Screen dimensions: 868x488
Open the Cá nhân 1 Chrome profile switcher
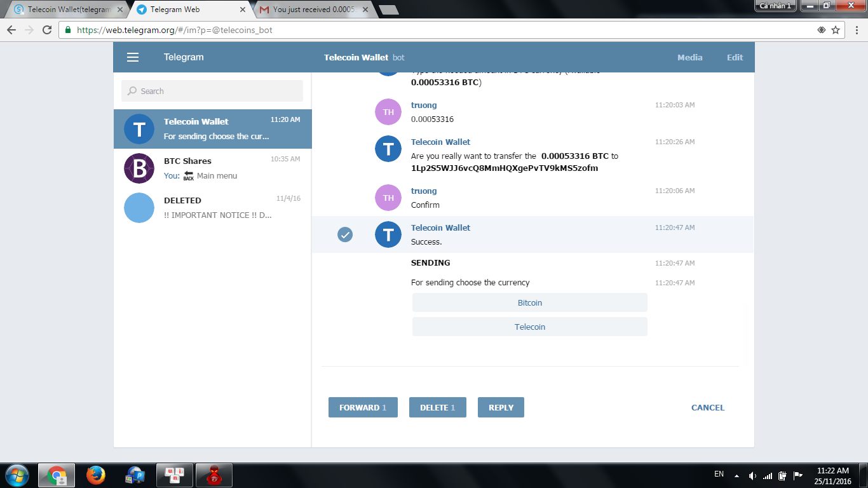[x=775, y=6]
